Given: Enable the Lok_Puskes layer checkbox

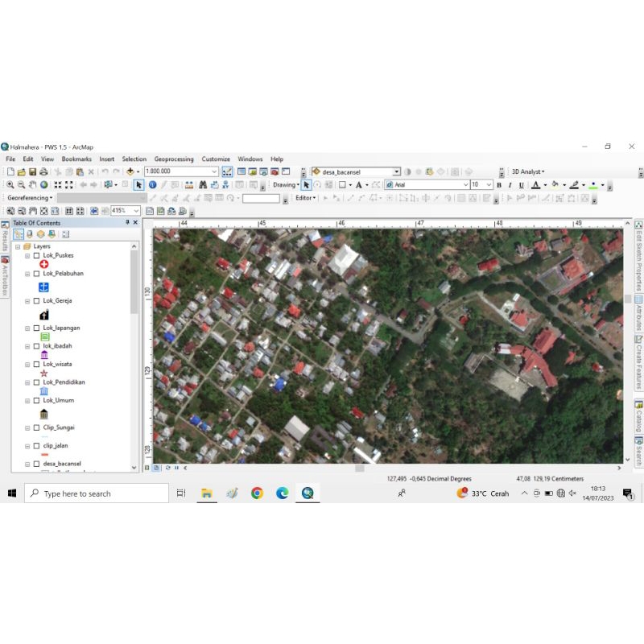Looking at the screenshot, I should coord(36,255).
